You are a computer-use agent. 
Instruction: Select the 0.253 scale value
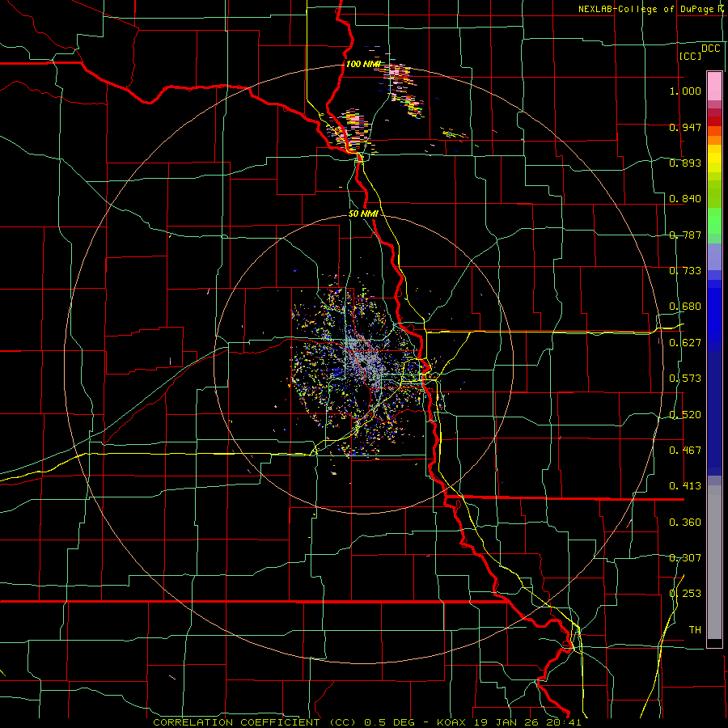(685, 594)
